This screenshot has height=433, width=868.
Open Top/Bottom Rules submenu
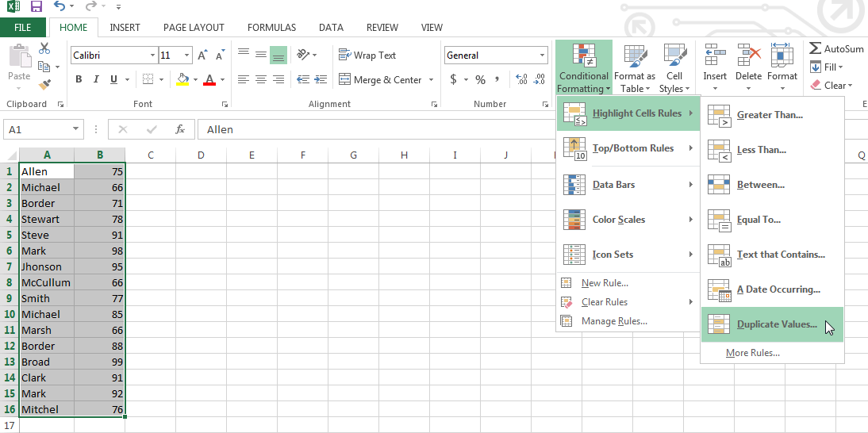[628, 148]
